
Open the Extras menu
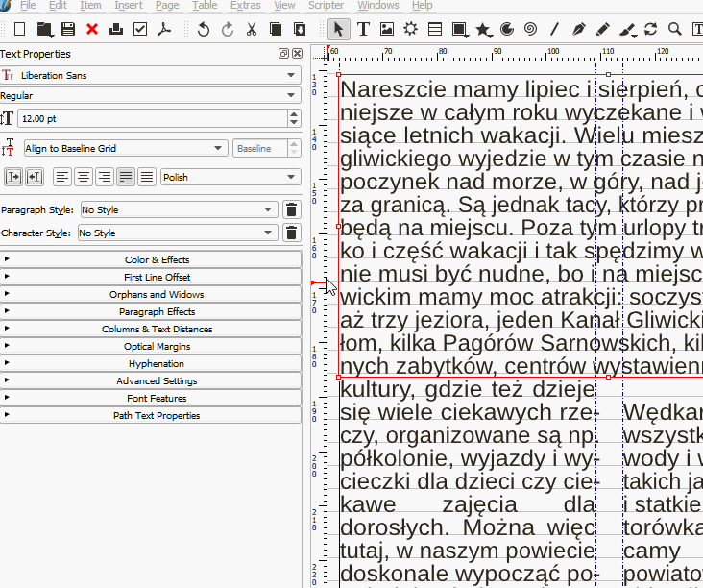tap(246, 6)
